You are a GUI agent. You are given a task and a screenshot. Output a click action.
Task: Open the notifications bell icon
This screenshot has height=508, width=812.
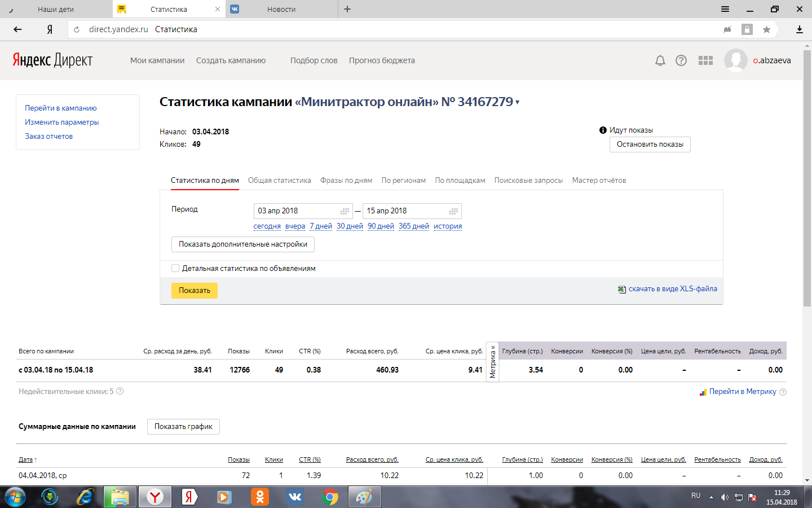(660, 60)
